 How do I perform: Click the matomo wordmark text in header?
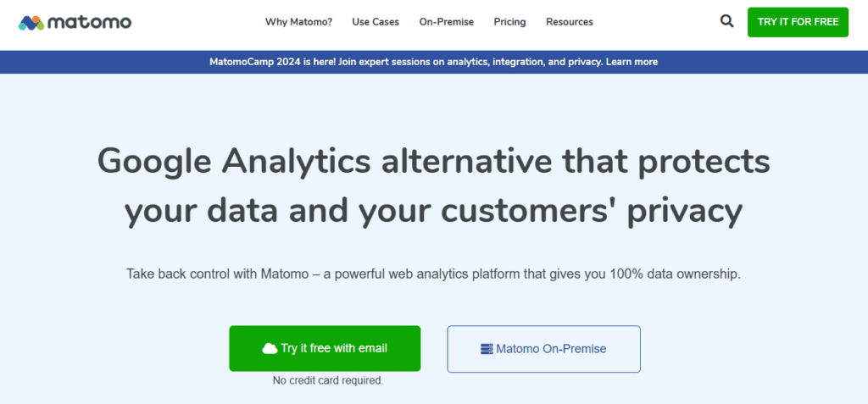click(90, 22)
